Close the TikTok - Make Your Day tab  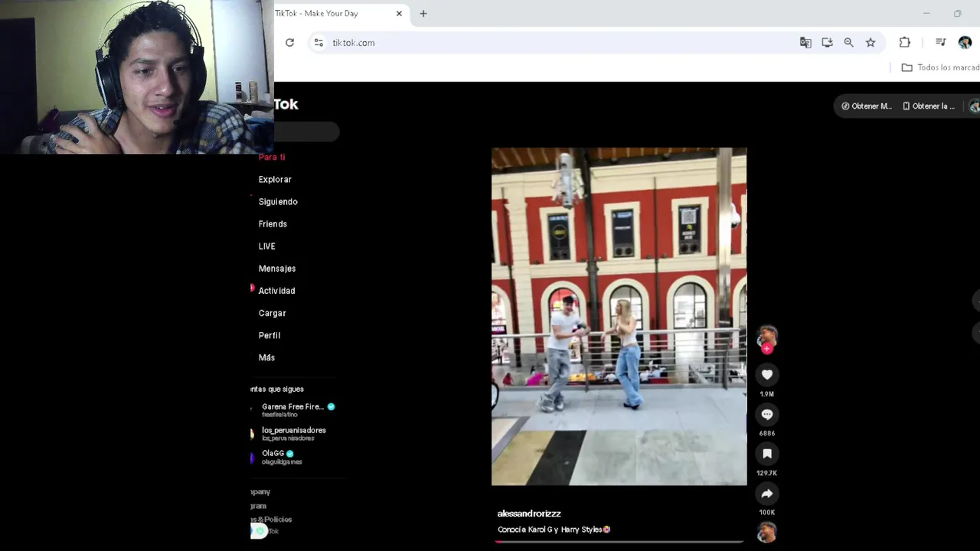[399, 13]
